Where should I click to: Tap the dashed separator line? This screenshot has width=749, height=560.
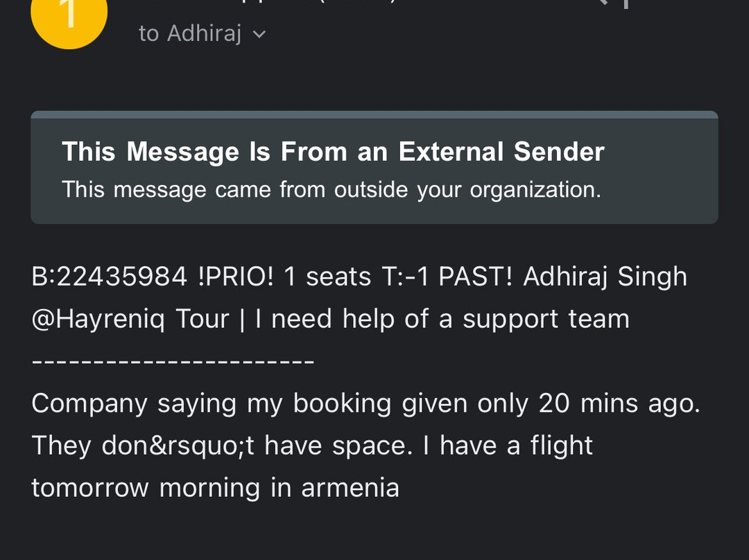(173, 361)
